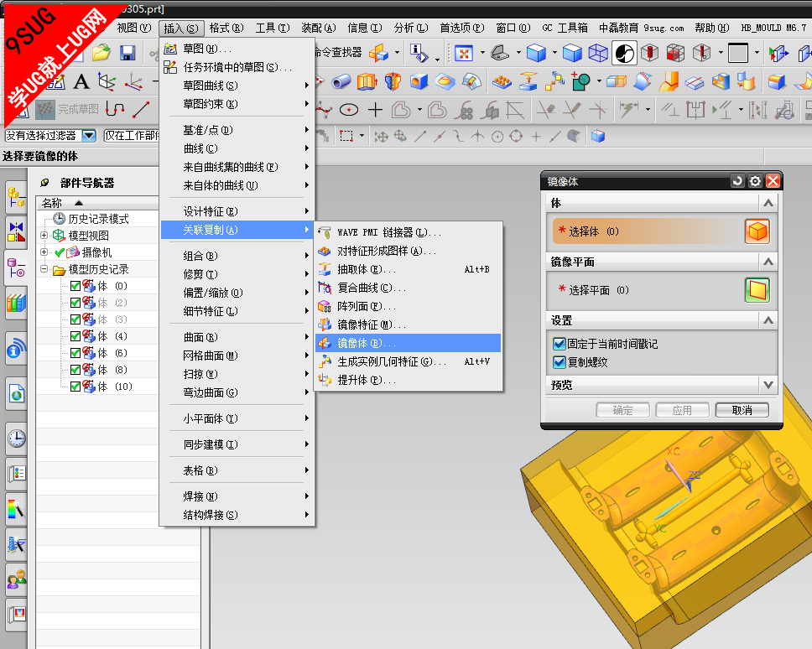
Task: Click the Fit view icon
Action: tap(464, 53)
